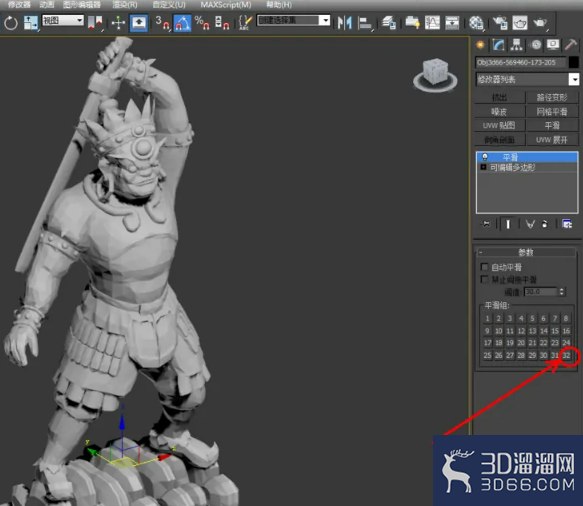This screenshot has height=506, width=583.
Task: Expand 可编辑多边形 stack entry
Action: [483, 167]
